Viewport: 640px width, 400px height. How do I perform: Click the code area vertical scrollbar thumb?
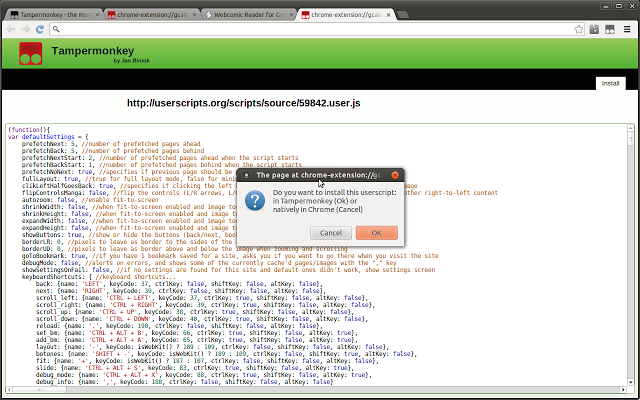click(x=631, y=139)
